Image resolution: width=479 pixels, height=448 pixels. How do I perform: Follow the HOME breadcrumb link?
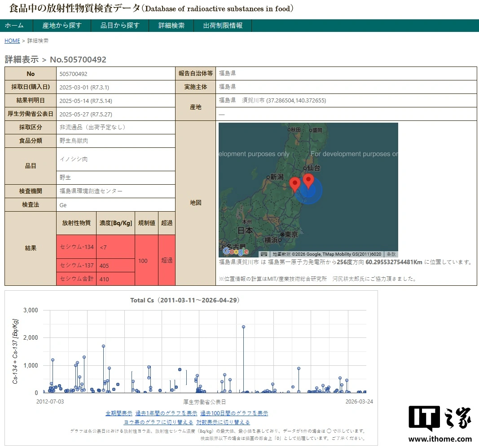(x=12, y=41)
